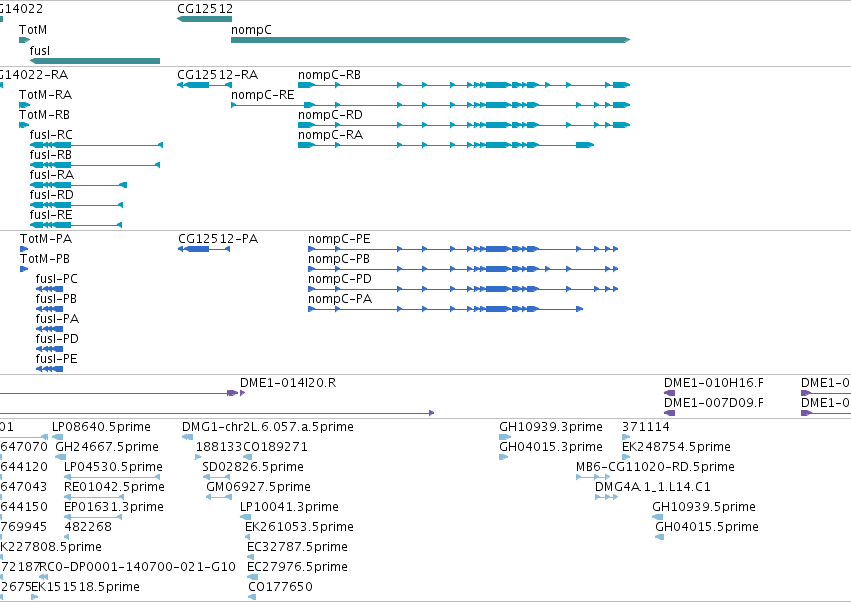
Task: Select the nompC gene bar
Action: click(x=430, y=40)
